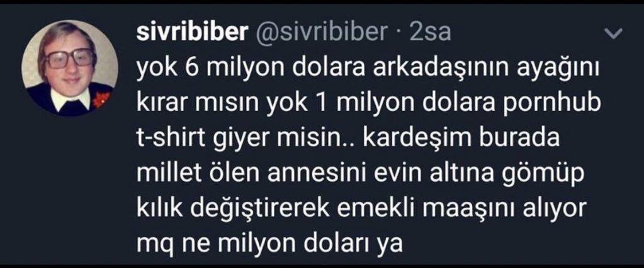
Task: Click the bold display name sivribiber
Action: (192, 33)
